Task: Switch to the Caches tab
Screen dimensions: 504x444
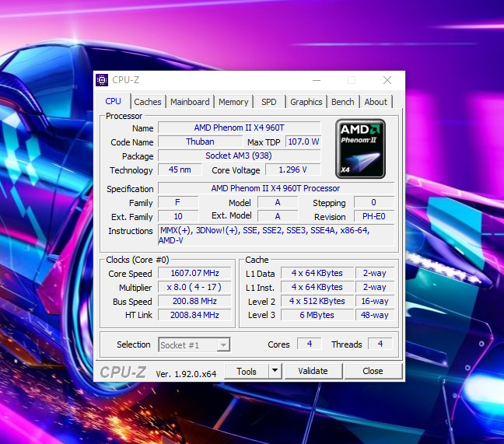Action: [x=148, y=102]
